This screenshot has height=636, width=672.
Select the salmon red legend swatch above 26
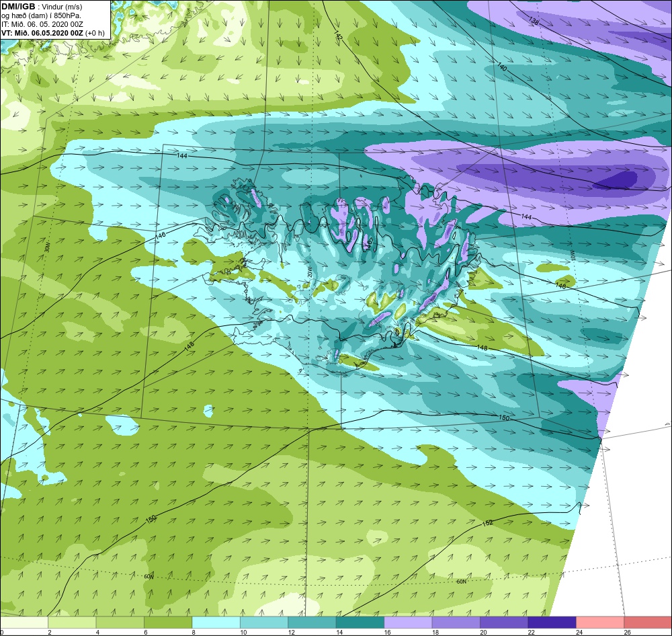pos(648,622)
